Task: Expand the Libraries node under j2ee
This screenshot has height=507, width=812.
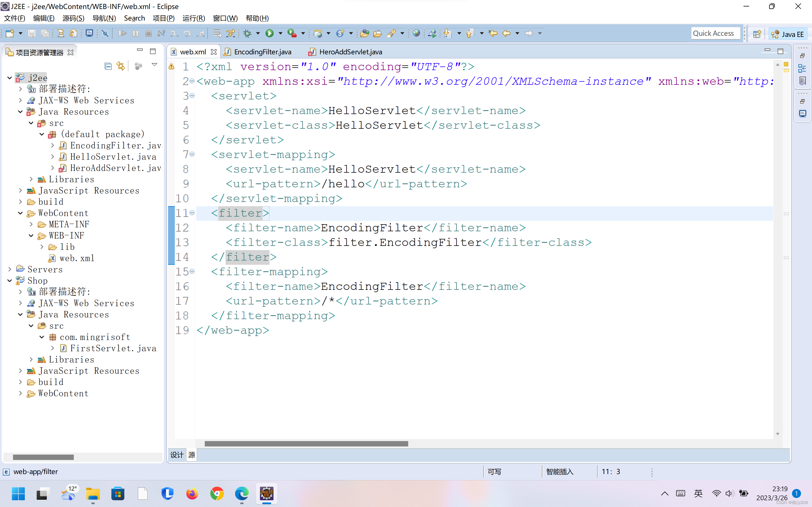Action: click(31, 179)
